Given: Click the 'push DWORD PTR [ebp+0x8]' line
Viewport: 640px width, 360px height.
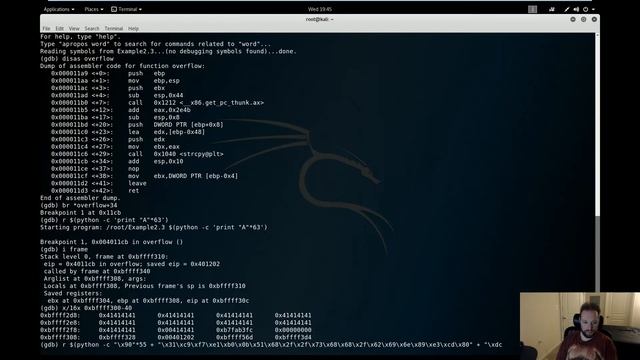Looking at the screenshot, I should 137,124.
